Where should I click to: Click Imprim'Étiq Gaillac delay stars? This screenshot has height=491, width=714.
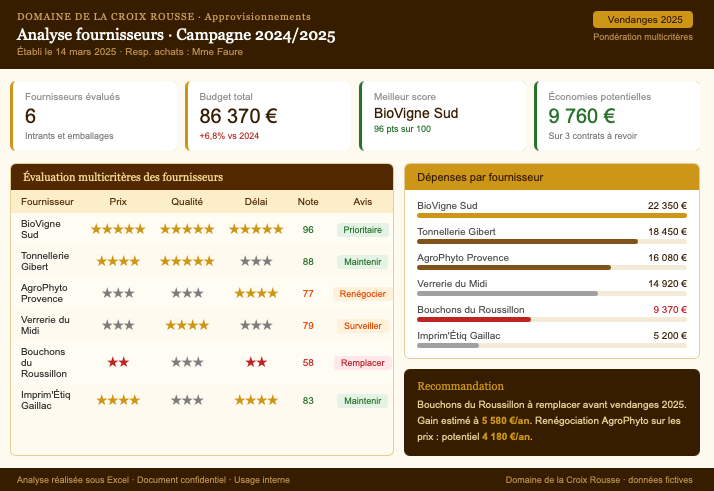(256, 400)
